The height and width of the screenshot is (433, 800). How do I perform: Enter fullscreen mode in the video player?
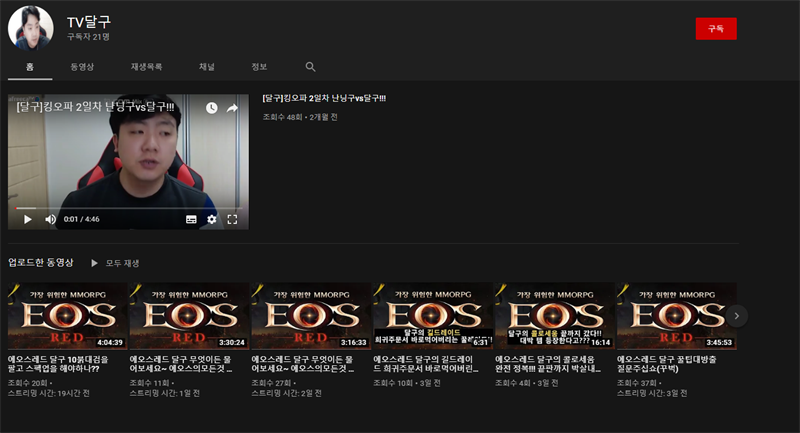(232, 219)
